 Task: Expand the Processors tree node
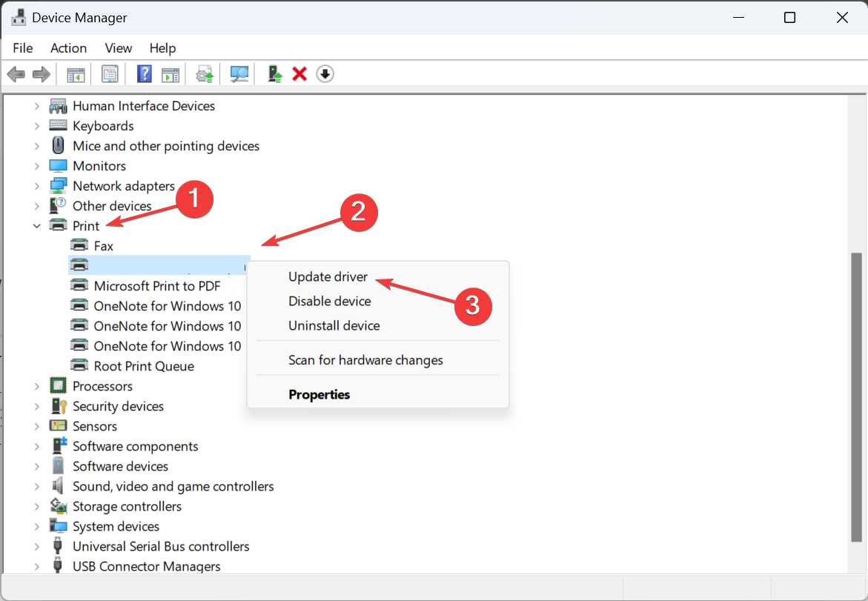click(37, 386)
